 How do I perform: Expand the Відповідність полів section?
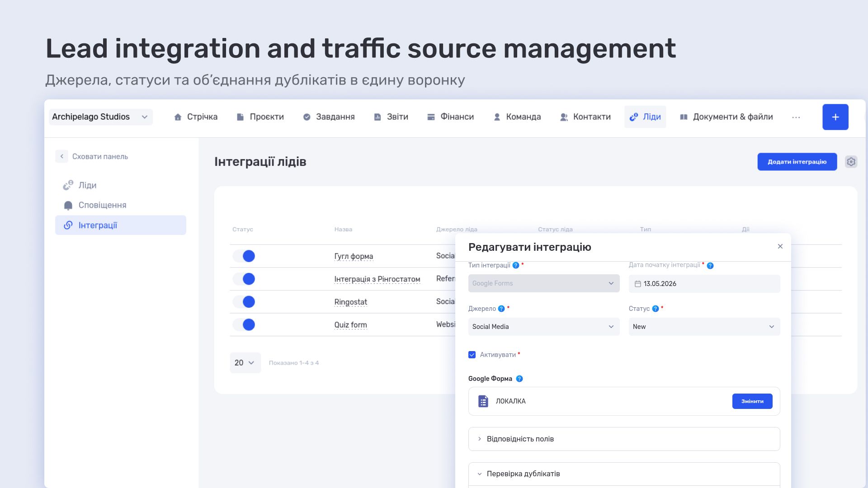[624, 439]
